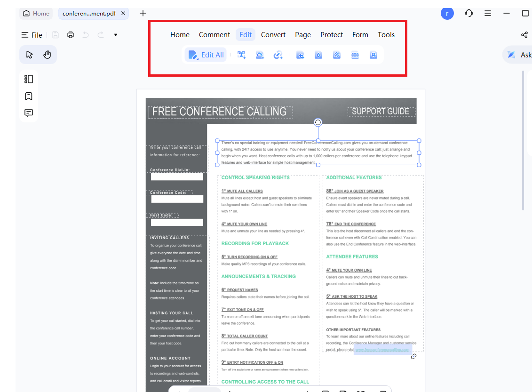Expand the quick access toolbar dropdown arrow
This screenshot has width=532, height=392.
116,35
